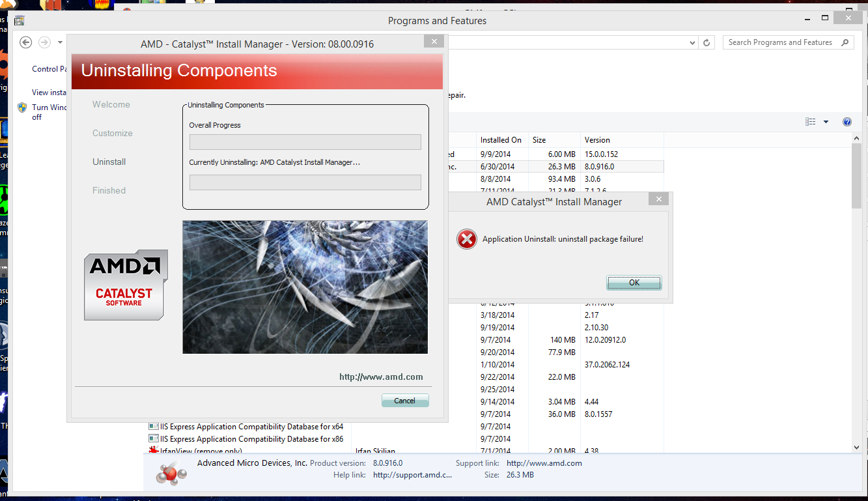Open the Control Panel Home link
Viewport: 868px width, 501px height.
pyautogui.click(x=51, y=69)
